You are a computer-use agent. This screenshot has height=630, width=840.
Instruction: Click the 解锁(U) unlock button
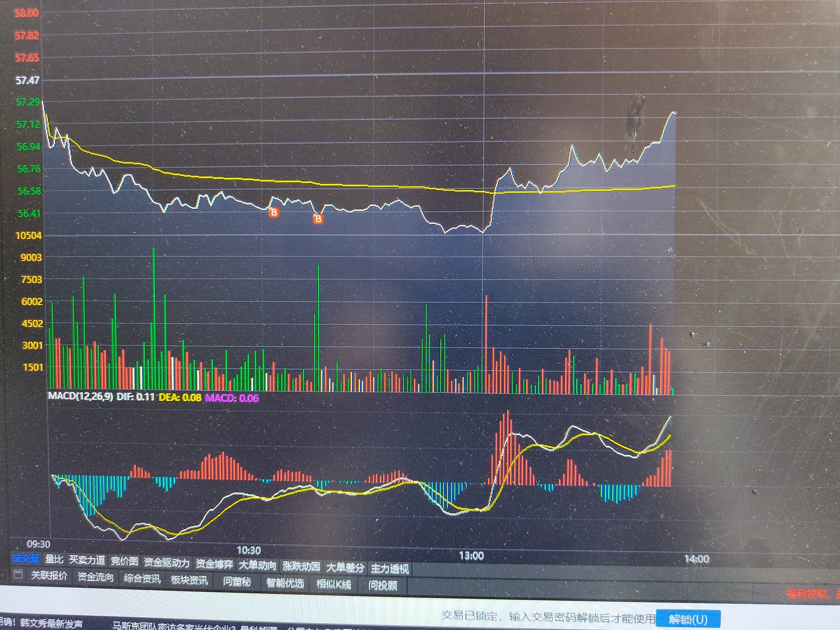pos(688,619)
